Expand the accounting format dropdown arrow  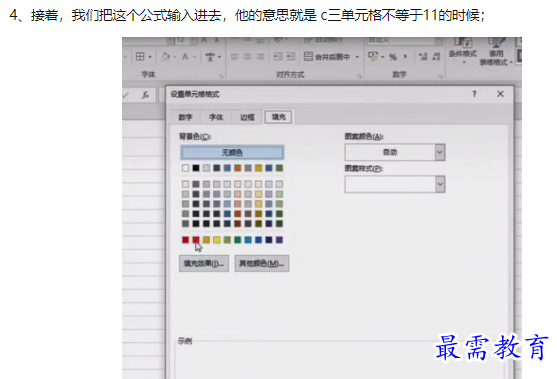383,57
